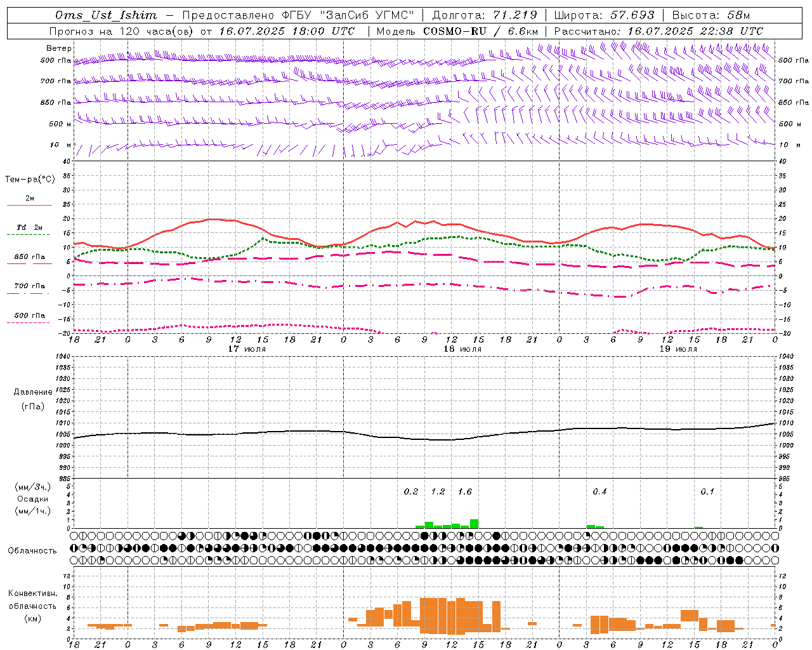Click the (мм/3ч.) precipitation unit label
The height and width of the screenshot is (650, 812).
click(x=33, y=487)
